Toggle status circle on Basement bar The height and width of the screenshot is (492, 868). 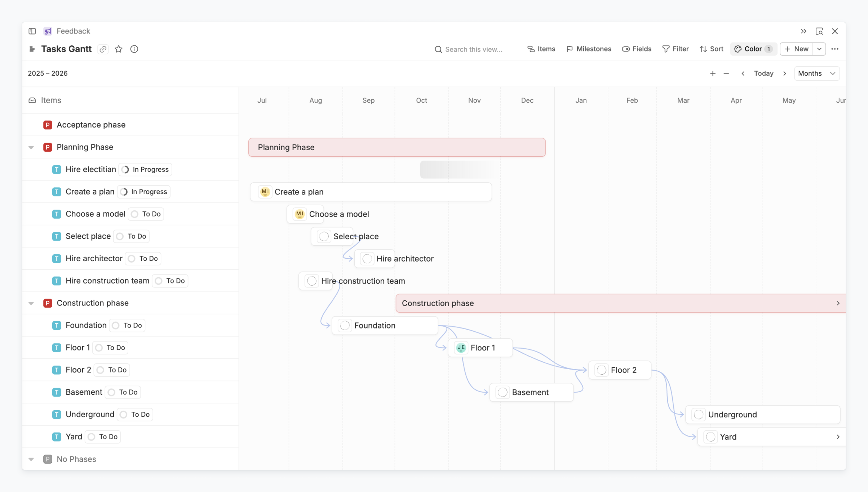click(x=502, y=392)
